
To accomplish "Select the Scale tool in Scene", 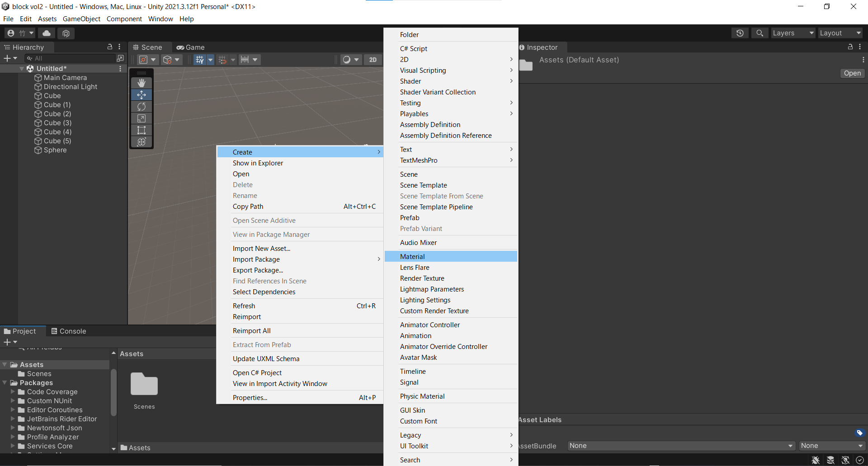I will coord(142,118).
